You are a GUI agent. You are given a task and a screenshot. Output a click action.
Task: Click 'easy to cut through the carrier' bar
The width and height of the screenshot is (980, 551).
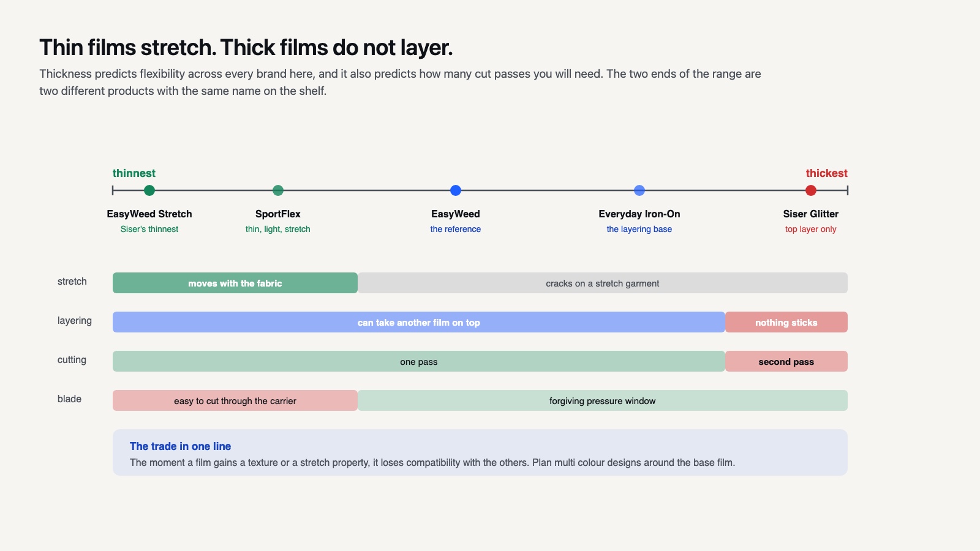(235, 400)
